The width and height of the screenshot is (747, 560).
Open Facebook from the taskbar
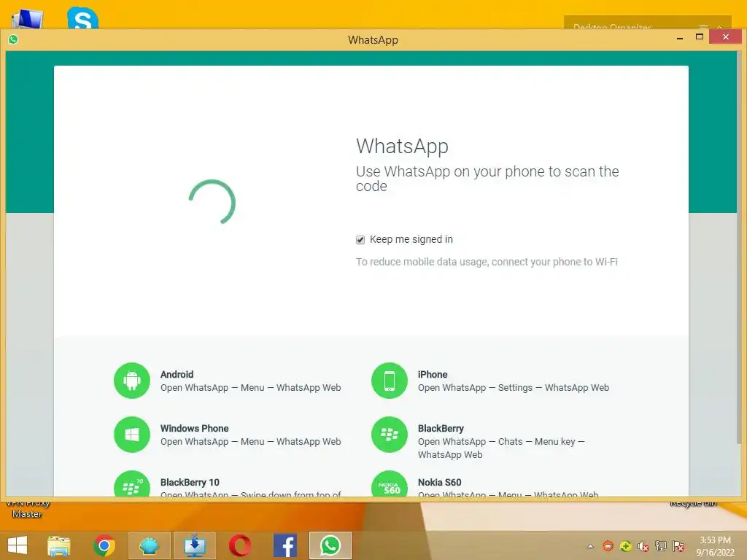285,545
